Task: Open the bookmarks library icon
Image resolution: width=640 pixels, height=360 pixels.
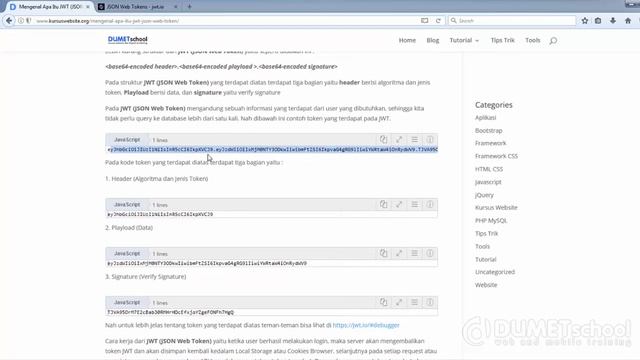Action: pyautogui.click(x=598, y=20)
